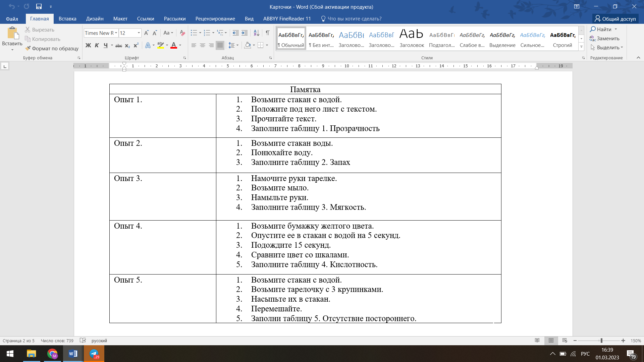Apply superscript formatting
This screenshot has width=644, height=362.
click(x=136, y=45)
